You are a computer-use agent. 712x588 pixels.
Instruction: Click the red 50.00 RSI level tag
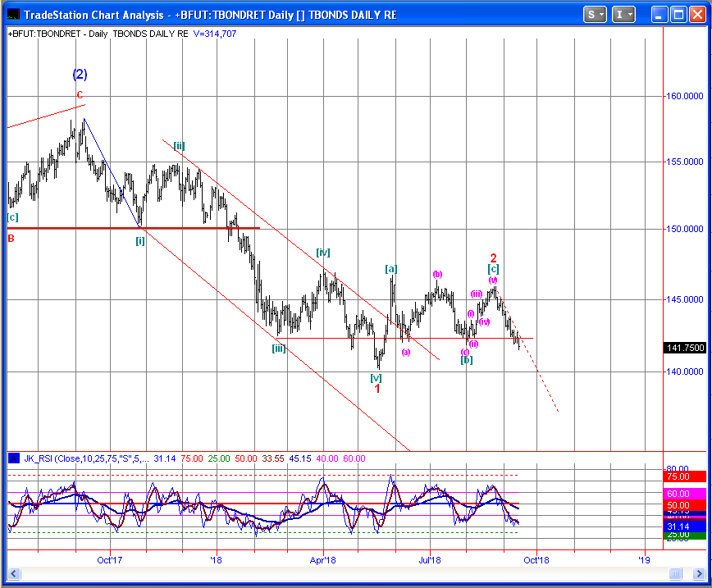pos(685,505)
